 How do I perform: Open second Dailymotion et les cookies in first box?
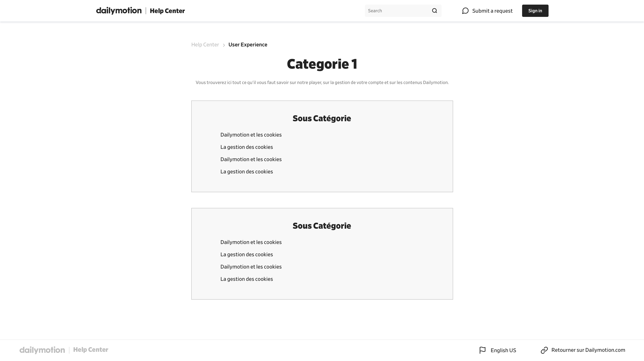(x=251, y=159)
